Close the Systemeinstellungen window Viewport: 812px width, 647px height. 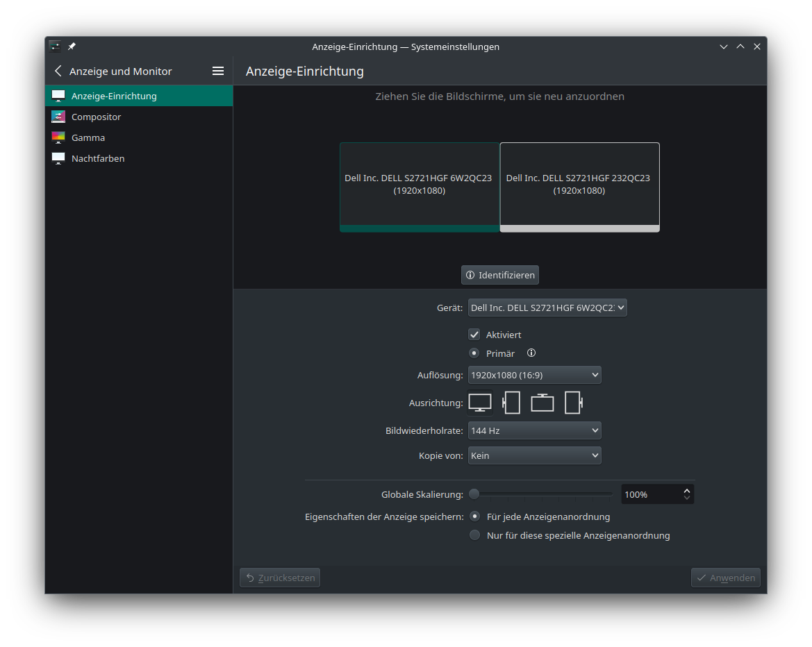(x=757, y=47)
